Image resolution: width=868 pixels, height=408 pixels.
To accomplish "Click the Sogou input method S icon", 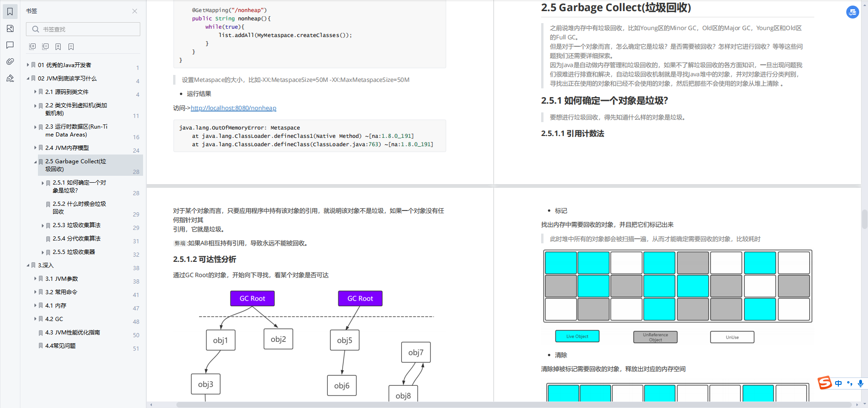I will pyautogui.click(x=824, y=383).
